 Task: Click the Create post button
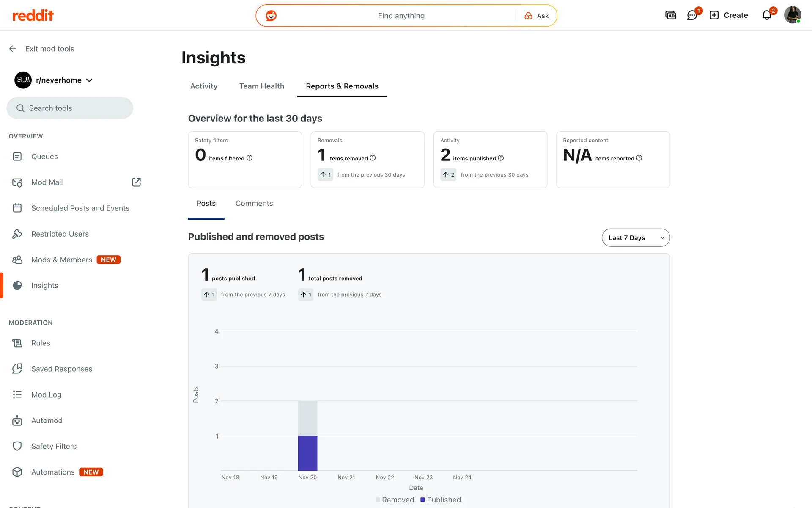(x=729, y=15)
